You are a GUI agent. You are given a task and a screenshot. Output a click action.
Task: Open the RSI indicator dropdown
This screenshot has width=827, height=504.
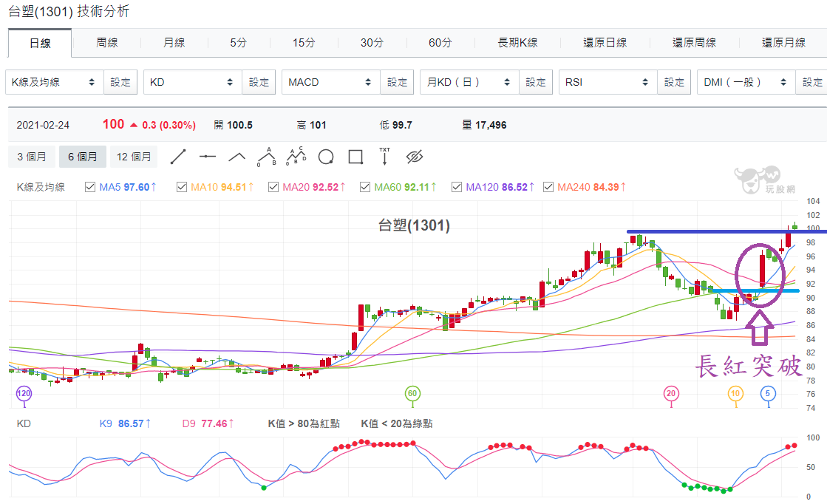coord(608,82)
